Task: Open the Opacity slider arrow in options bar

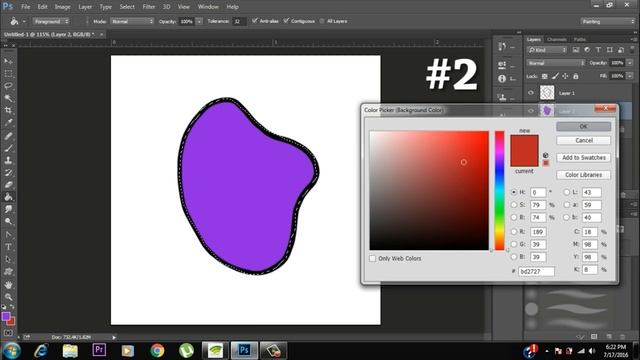Action: coord(199,21)
